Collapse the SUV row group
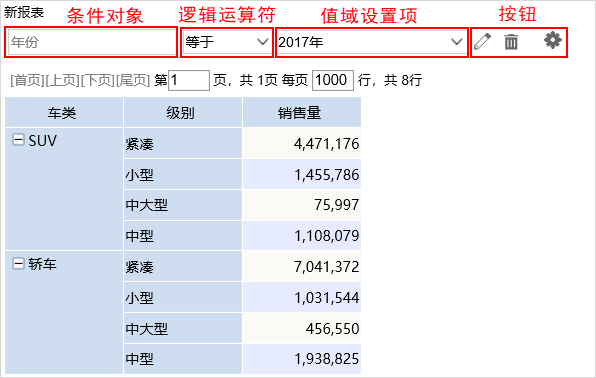596x378 pixels. [18, 140]
